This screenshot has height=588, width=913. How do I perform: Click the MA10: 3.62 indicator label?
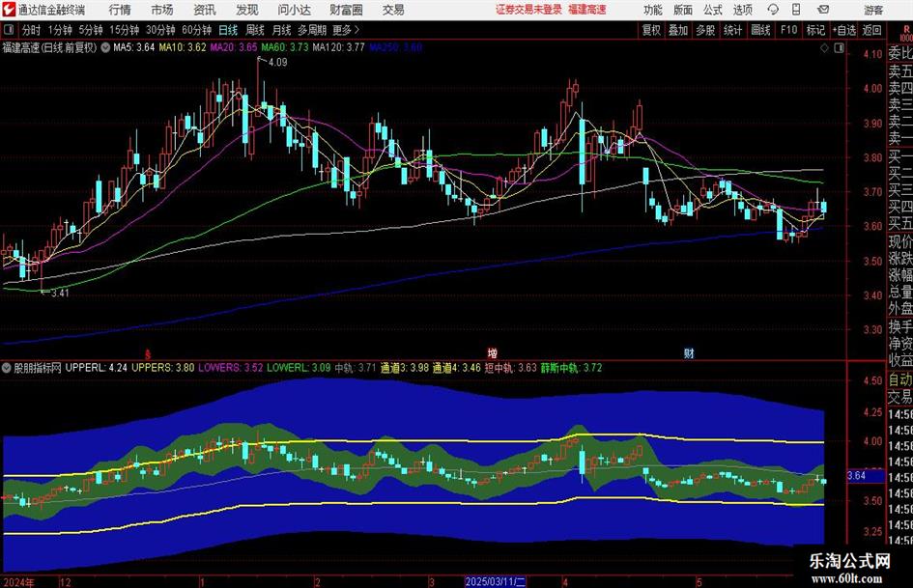[x=183, y=47]
